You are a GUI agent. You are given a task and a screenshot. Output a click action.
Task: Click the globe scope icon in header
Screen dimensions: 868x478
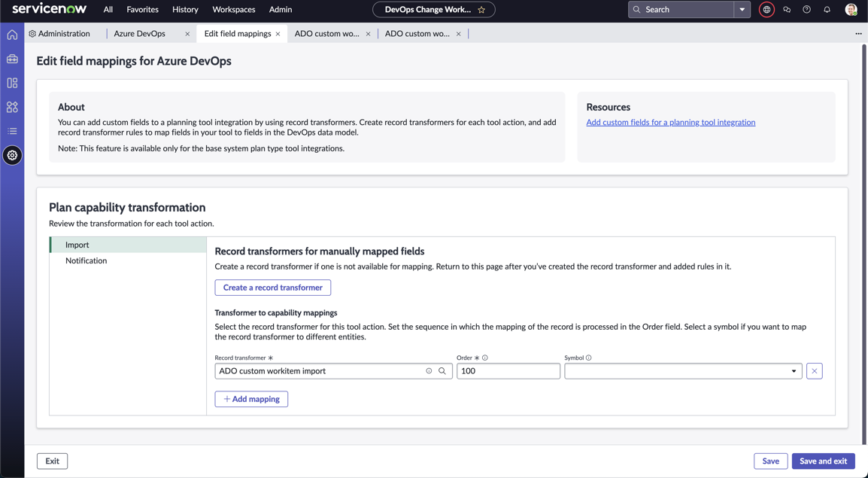click(766, 10)
